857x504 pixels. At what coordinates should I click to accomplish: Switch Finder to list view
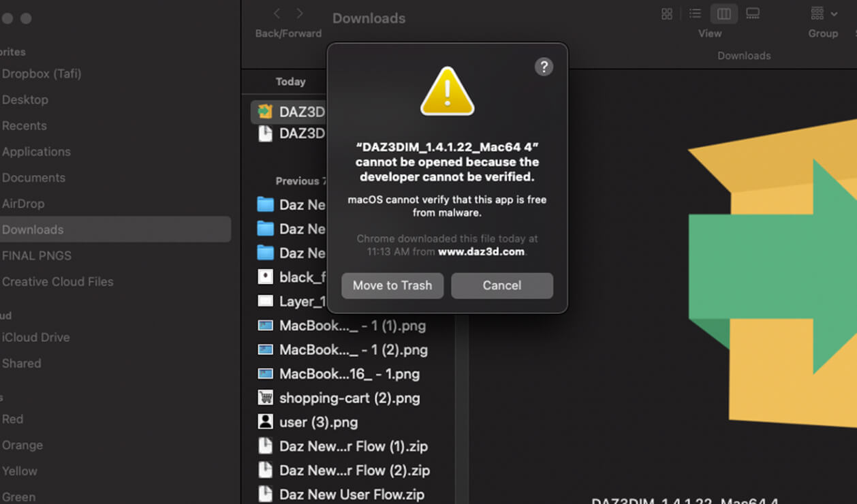[695, 14]
